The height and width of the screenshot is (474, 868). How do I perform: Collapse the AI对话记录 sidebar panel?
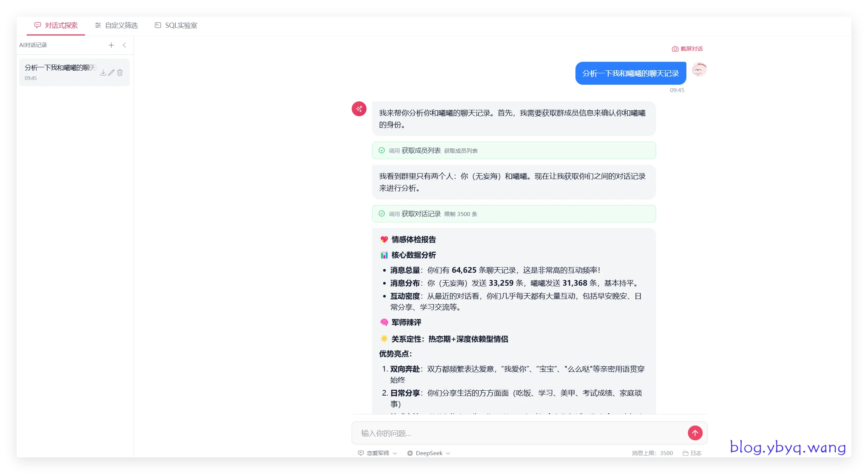click(125, 45)
